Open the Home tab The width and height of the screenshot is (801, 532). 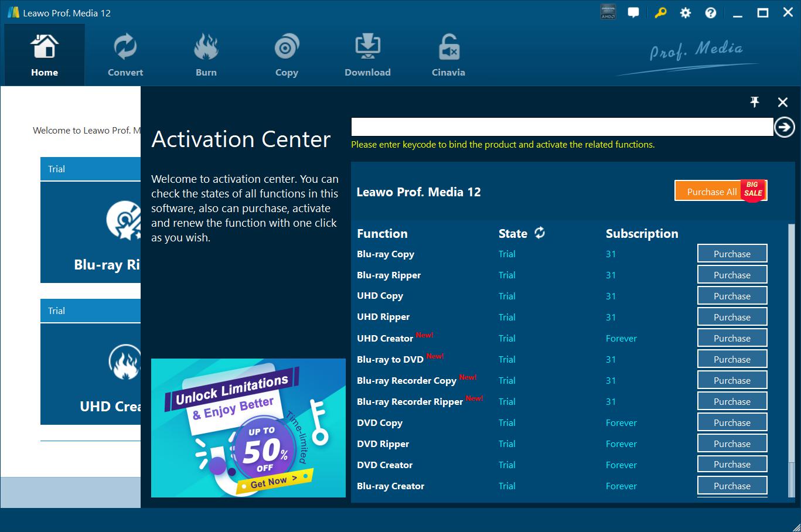tap(45, 55)
